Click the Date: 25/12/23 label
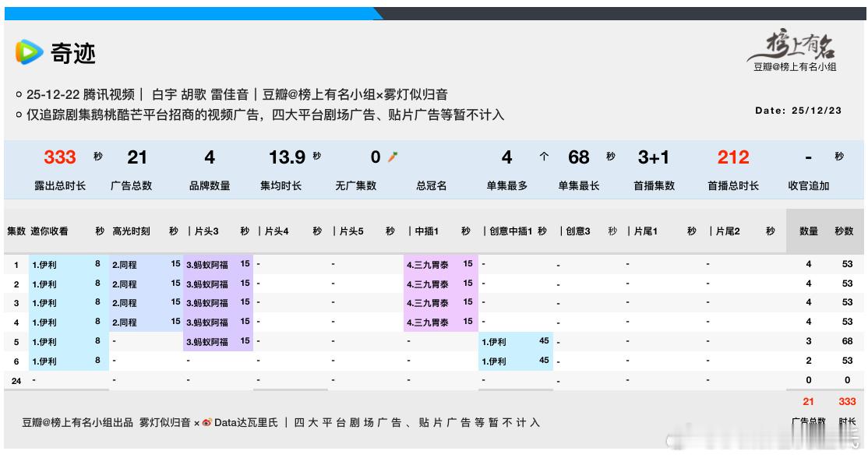868x458 pixels. [x=798, y=111]
